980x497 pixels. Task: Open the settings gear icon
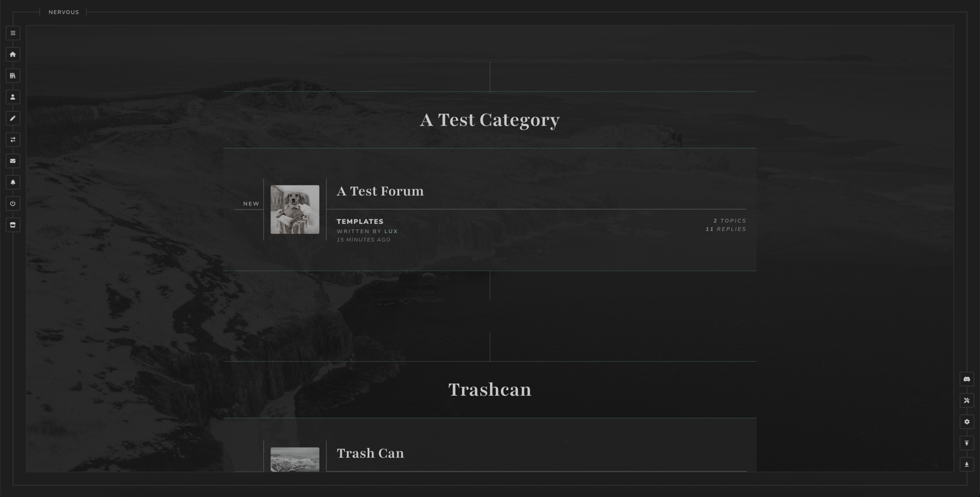pyautogui.click(x=967, y=422)
